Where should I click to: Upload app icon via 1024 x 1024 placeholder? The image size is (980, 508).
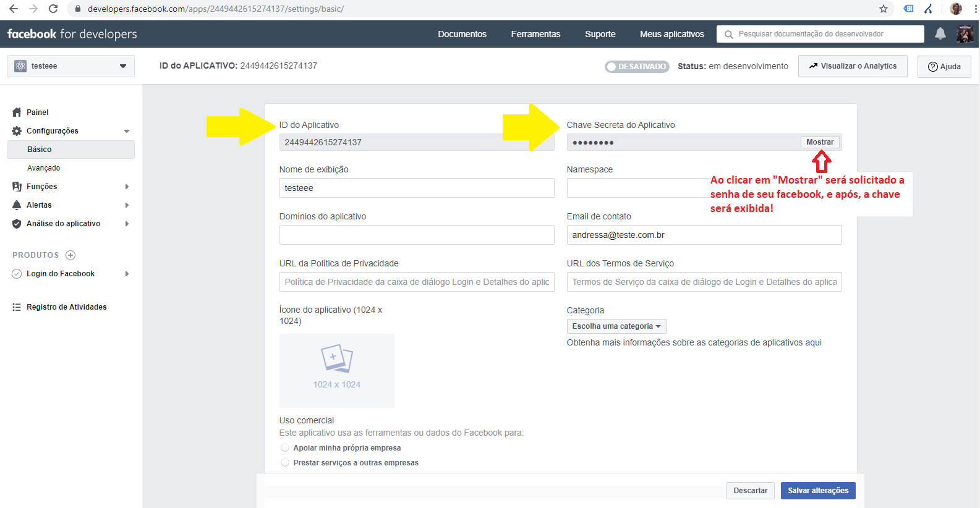coord(337,371)
